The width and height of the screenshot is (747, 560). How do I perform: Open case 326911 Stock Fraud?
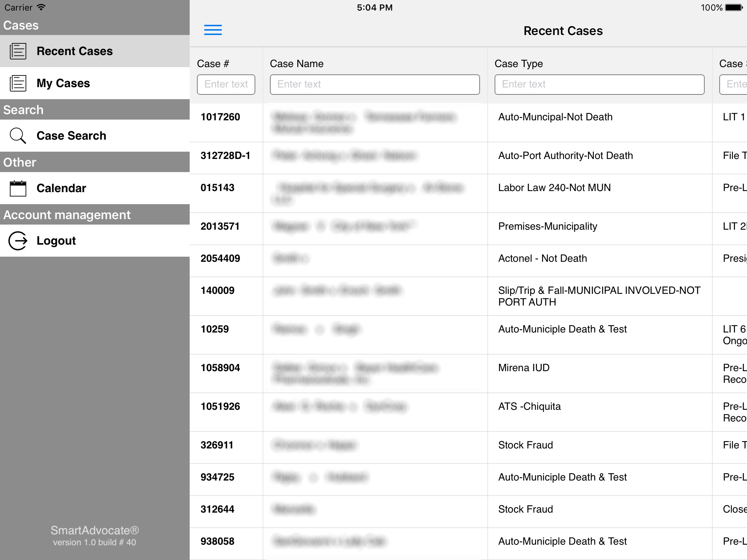point(468,448)
